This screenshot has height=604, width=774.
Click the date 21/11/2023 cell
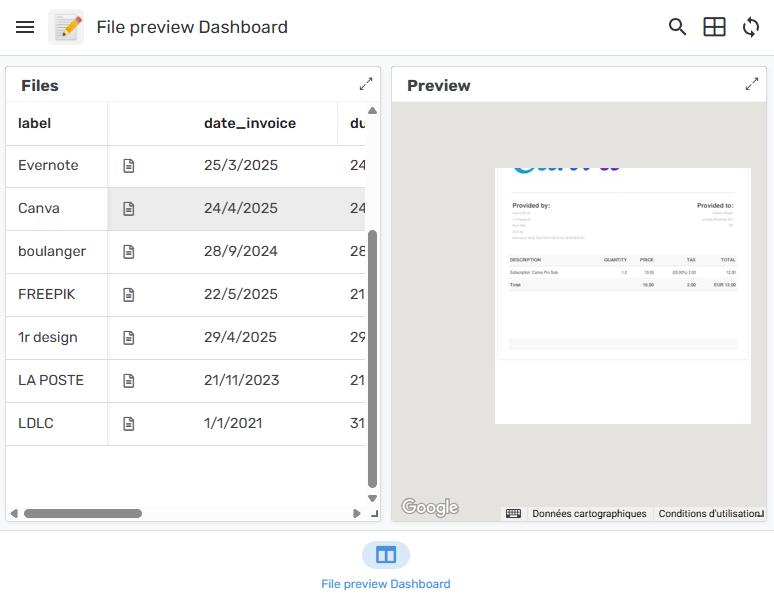241,380
